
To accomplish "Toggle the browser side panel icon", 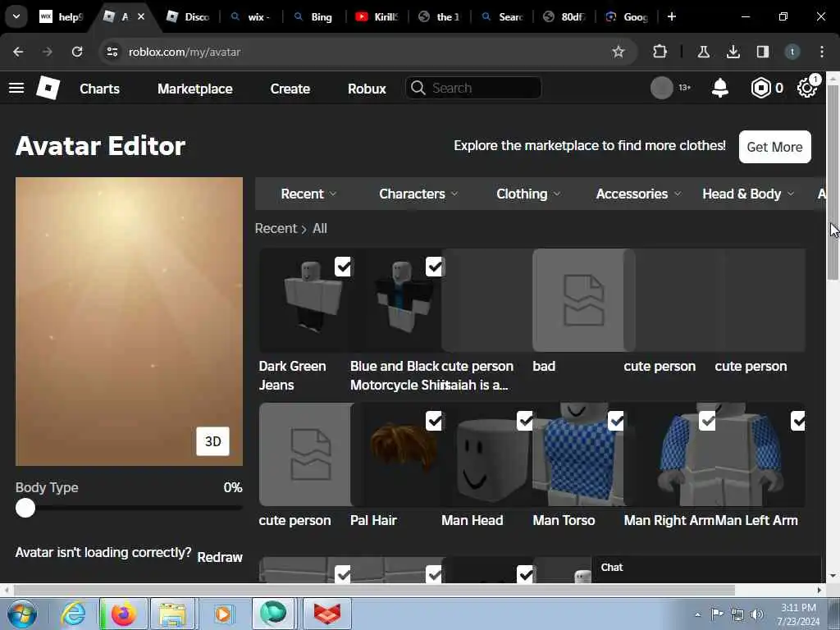I will [762, 52].
